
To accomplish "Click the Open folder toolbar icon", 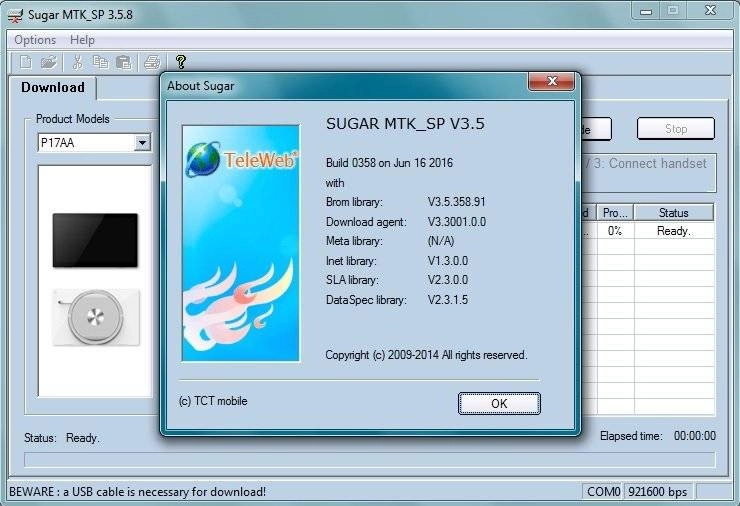I will pyautogui.click(x=49, y=62).
